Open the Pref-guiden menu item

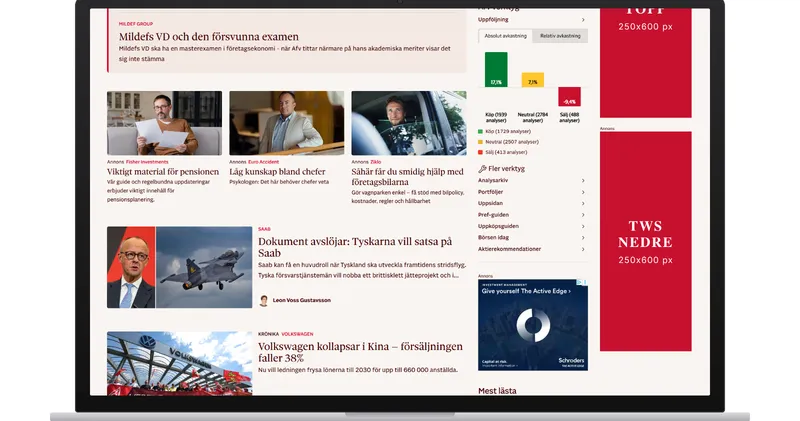click(x=493, y=215)
